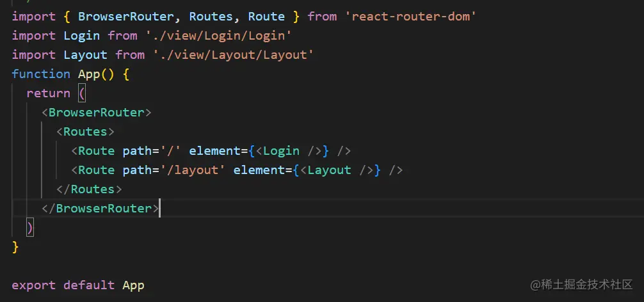The height and width of the screenshot is (302, 644).
Task: Click the Route tag name on the path='/' line
Action: pos(97,151)
